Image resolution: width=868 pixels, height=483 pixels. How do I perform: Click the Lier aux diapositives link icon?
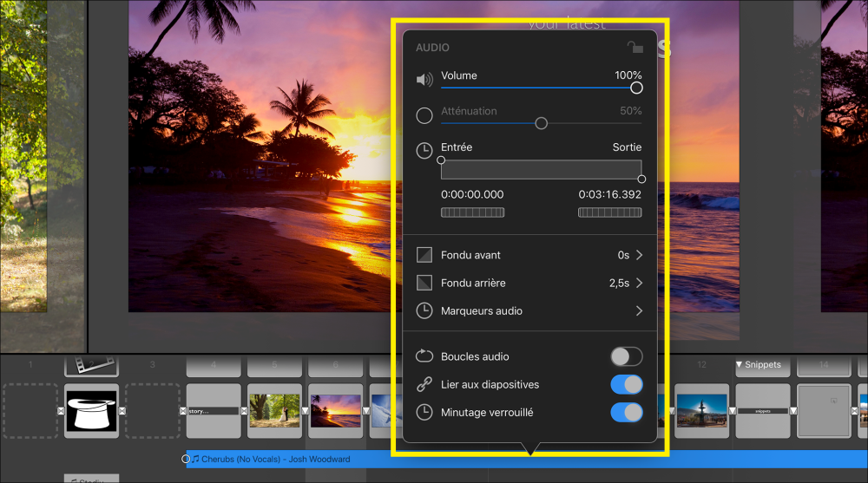pyautogui.click(x=424, y=384)
